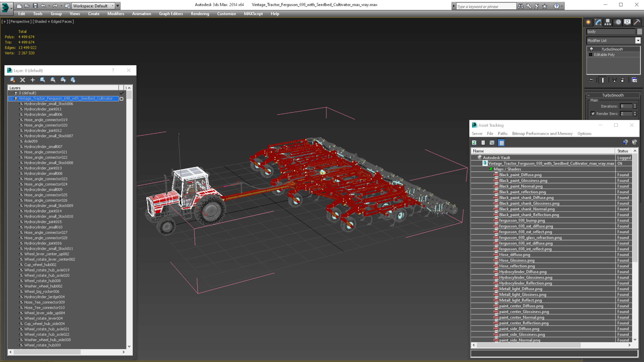
Task: Toggle TurboSmooth modifier lightbulb on/off
Action: coord(591,49)
